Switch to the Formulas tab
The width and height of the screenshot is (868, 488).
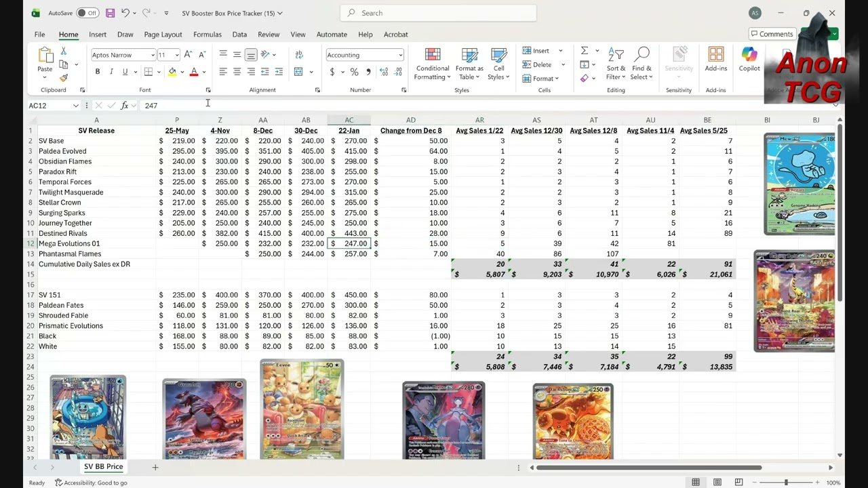coord(208,35)
